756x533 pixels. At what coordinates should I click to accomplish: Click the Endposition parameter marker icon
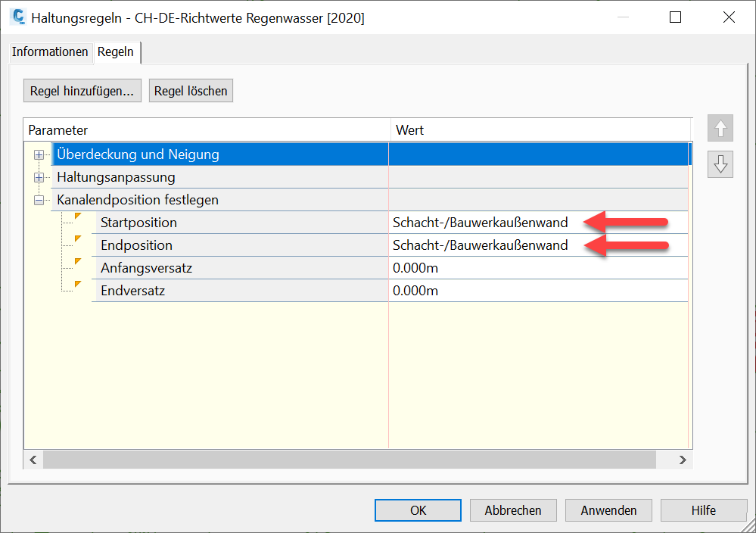click(78, 240)
